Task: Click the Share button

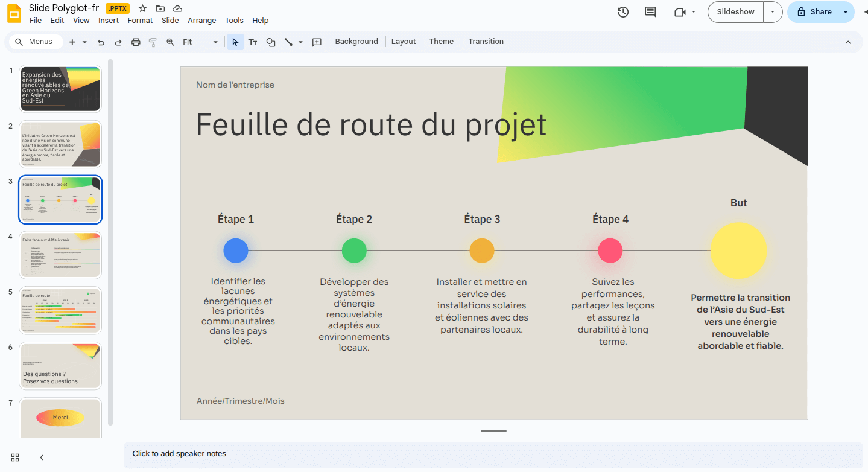Action: point(814,12)
